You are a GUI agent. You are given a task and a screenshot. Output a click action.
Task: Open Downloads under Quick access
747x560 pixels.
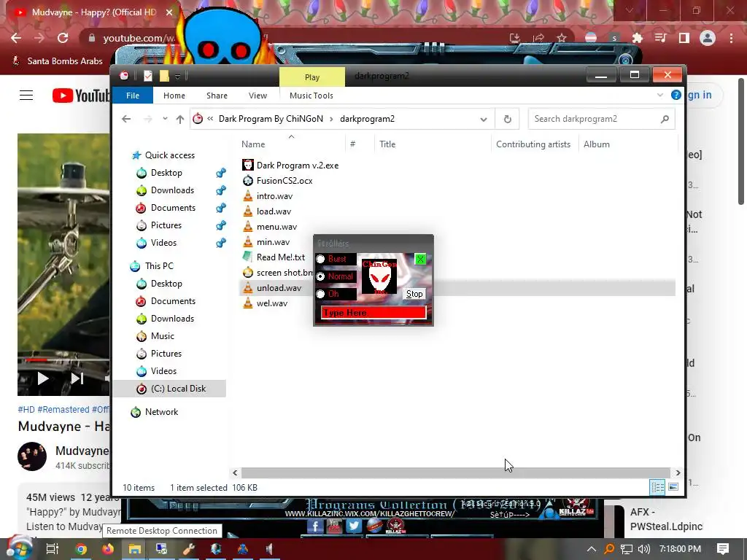(x=172, y=190)
